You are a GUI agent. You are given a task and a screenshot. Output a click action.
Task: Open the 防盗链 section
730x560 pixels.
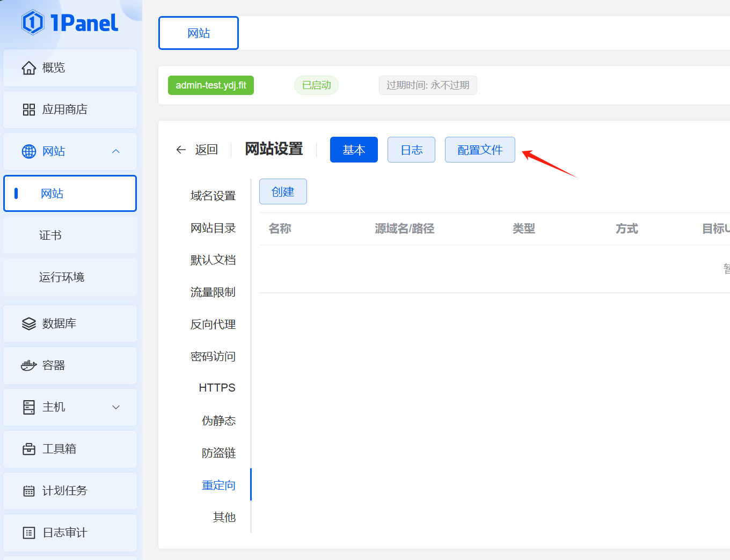(219, 453)
